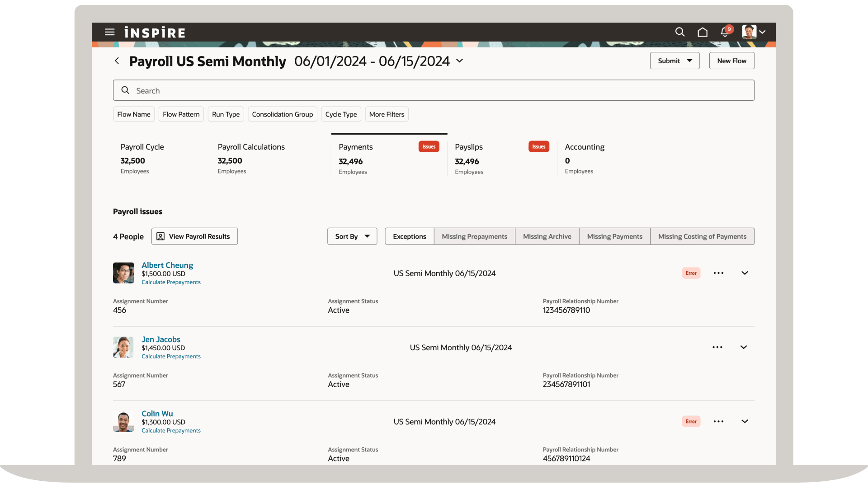Toggle the Run Type filter chip
Viewport: 868px width, 488px height.
[226, 114]
